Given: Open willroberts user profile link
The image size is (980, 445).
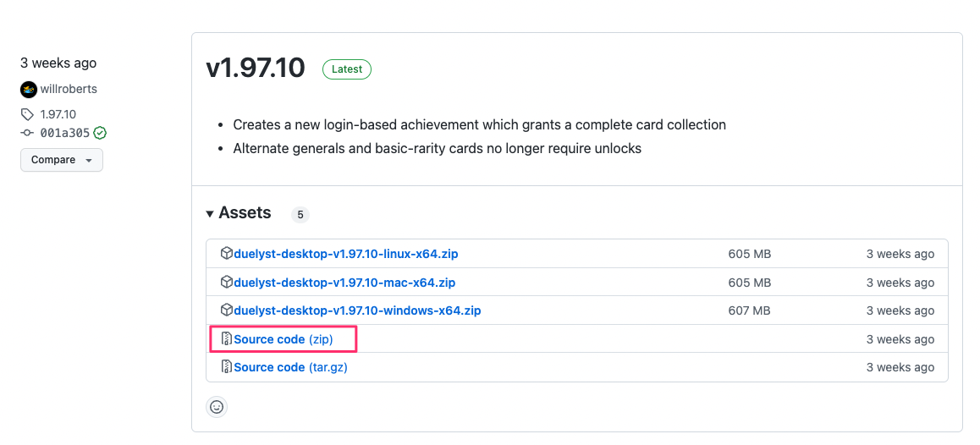Looking at the screenshot, I should [x=69, y=90].
